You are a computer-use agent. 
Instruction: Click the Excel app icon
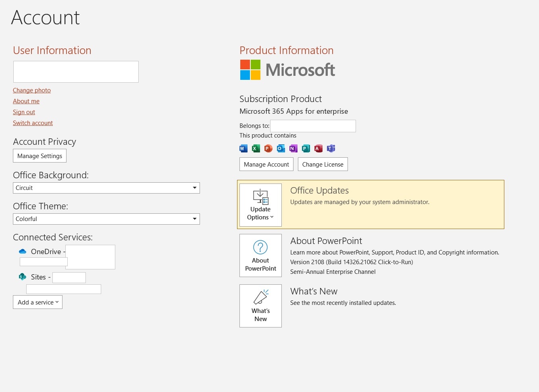tap(256, 148)
